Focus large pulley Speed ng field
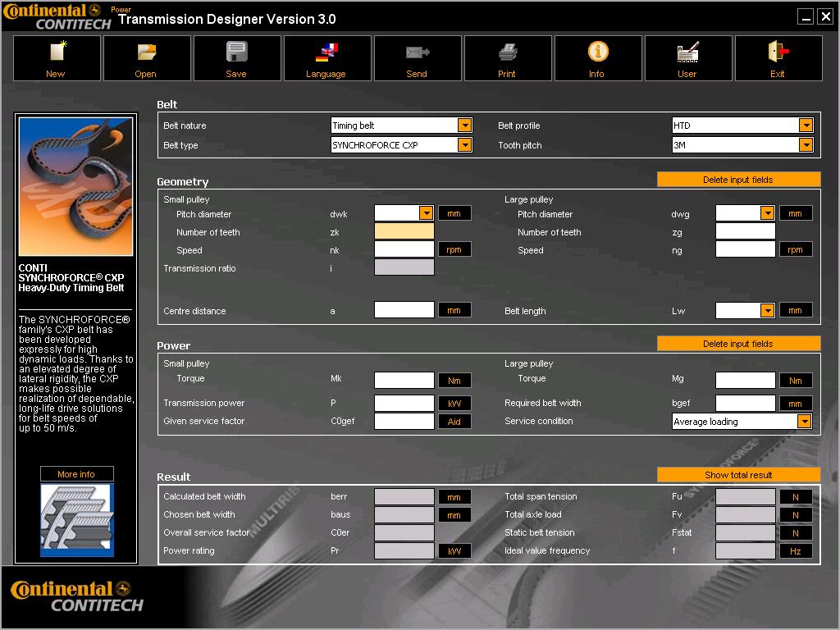840x630 pixels. [x=745, y=249]
